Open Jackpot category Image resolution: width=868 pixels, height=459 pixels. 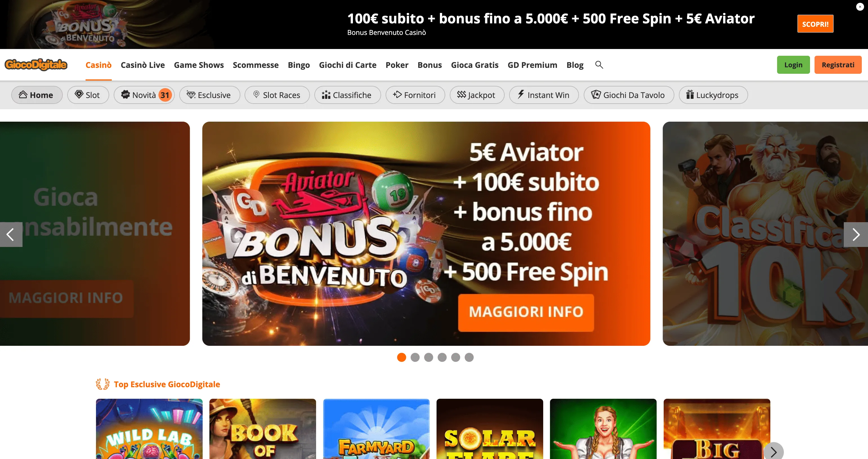click(x=477, y=95)
